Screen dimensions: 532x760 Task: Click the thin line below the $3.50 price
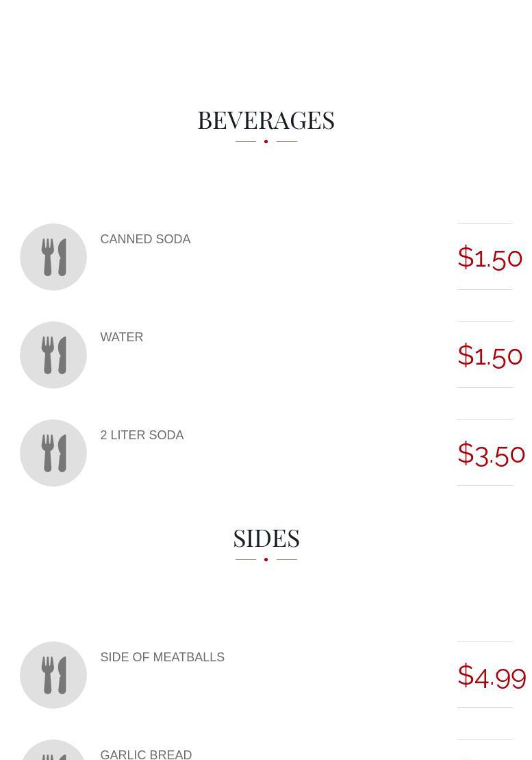pyautogui.click(x=485, y=485)
